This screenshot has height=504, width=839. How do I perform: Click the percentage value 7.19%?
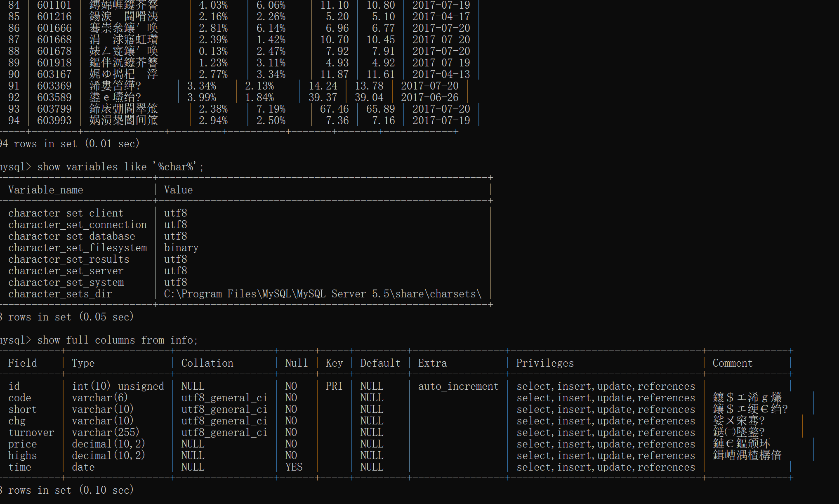point(271,109)
